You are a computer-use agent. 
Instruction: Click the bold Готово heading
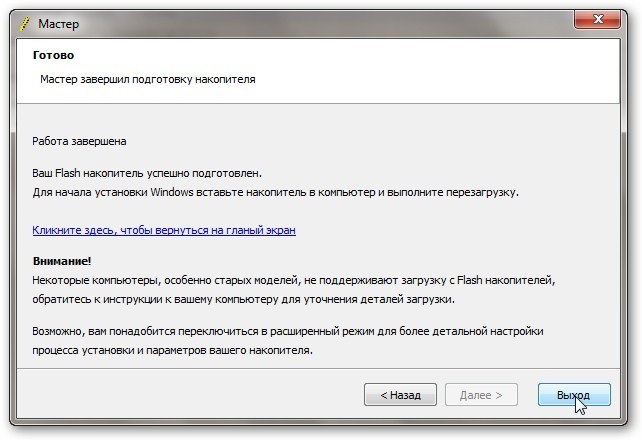click(x=53, y=55)
